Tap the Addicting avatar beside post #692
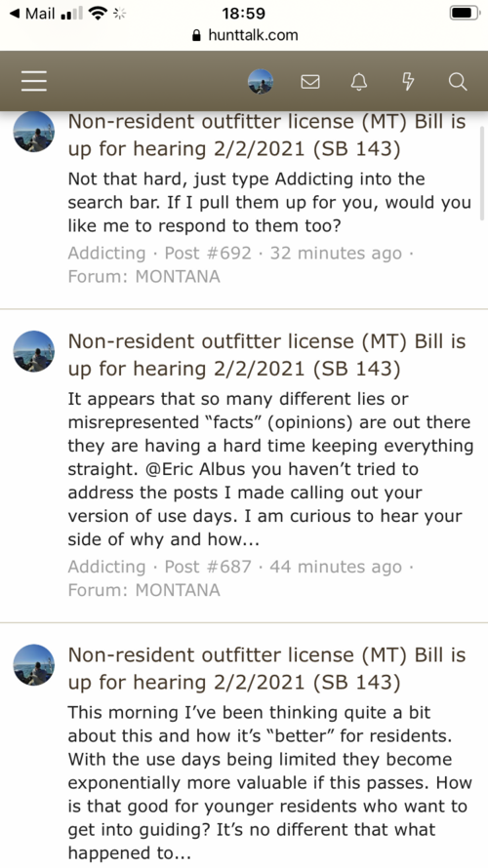 (x=34, y=132)
